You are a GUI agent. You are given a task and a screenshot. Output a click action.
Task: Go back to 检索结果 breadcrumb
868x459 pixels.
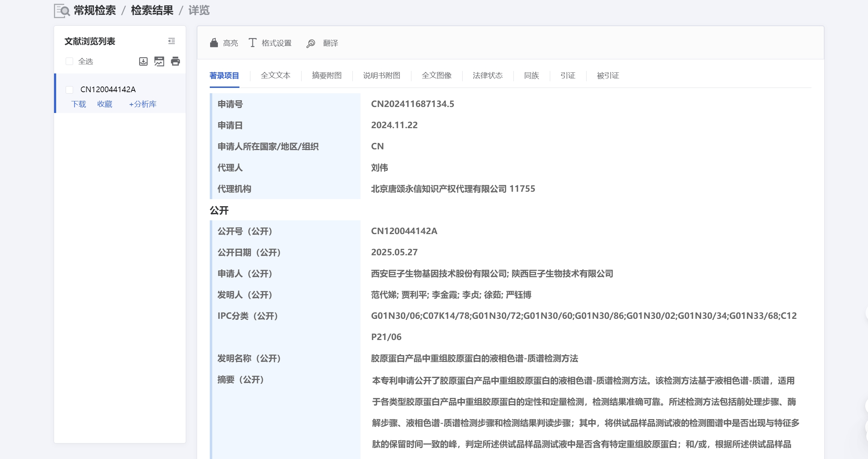[152, 11]
